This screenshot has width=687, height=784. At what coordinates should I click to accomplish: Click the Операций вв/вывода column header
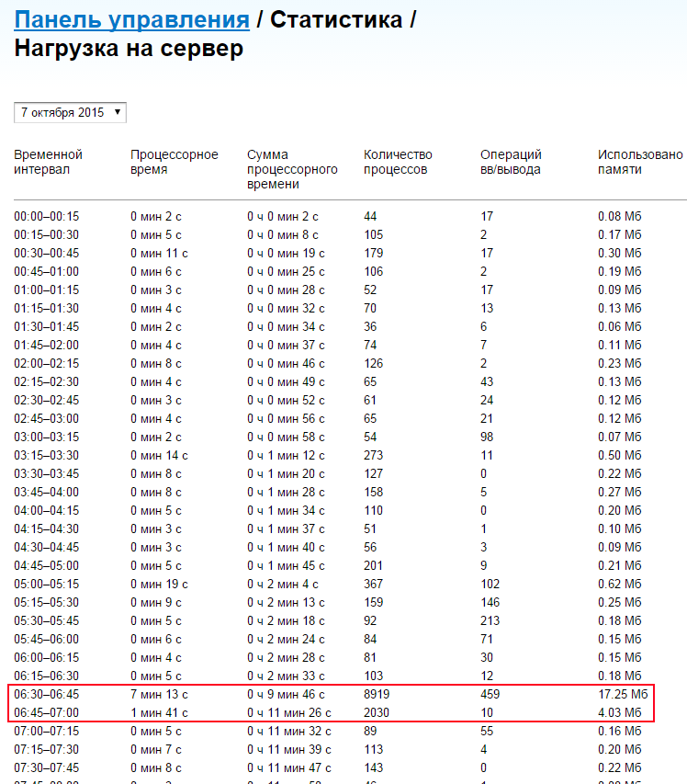coord(511,162)
